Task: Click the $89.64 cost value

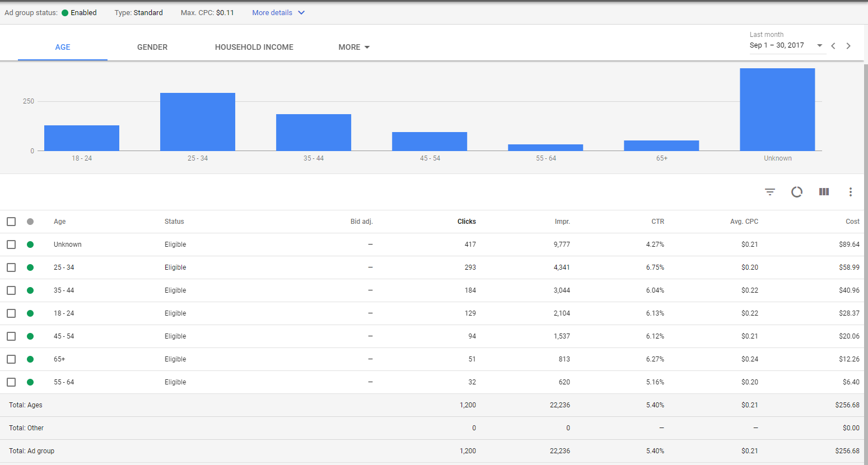Action: click(849, 245)
